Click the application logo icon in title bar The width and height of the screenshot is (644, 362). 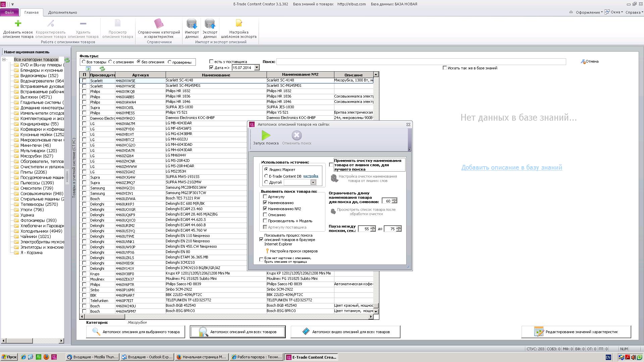[x=3, y=4]
